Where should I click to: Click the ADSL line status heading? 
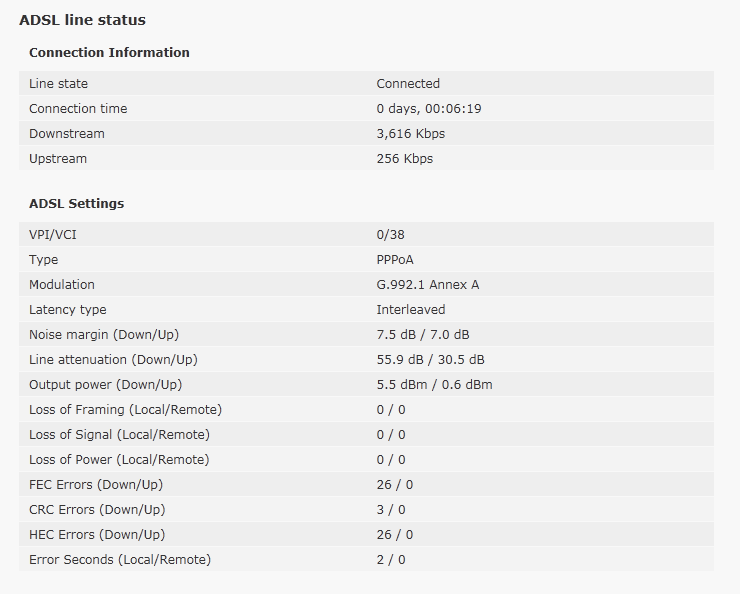82,20
